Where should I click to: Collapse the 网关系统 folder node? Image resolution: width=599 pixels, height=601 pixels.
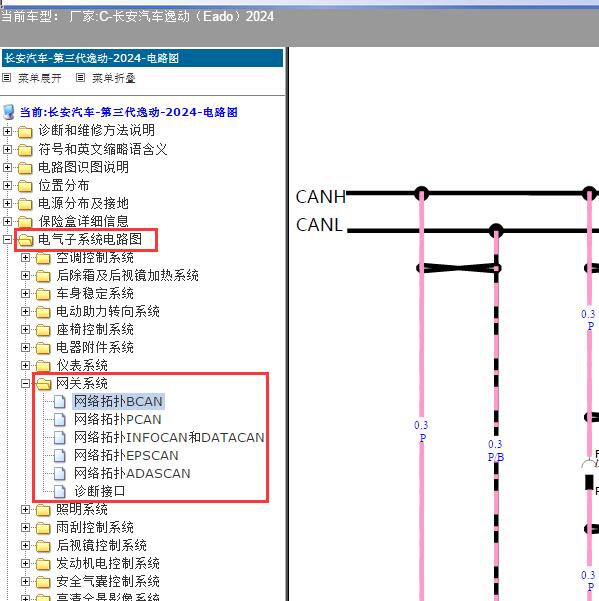[25, 384]
